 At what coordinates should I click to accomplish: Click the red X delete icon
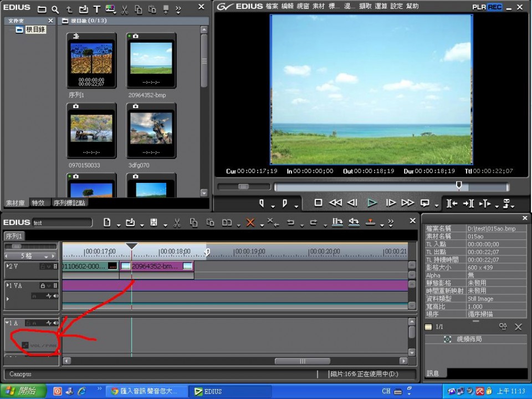click(x=250, y=222)
